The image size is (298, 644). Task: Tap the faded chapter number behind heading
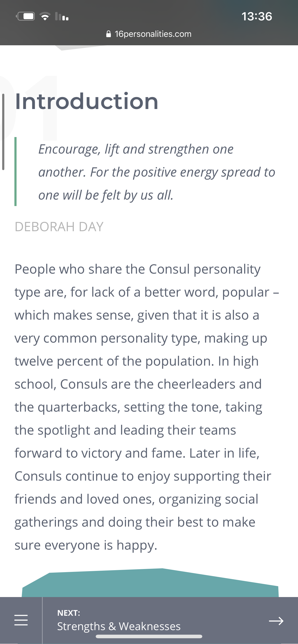click(x=29, y=108)
